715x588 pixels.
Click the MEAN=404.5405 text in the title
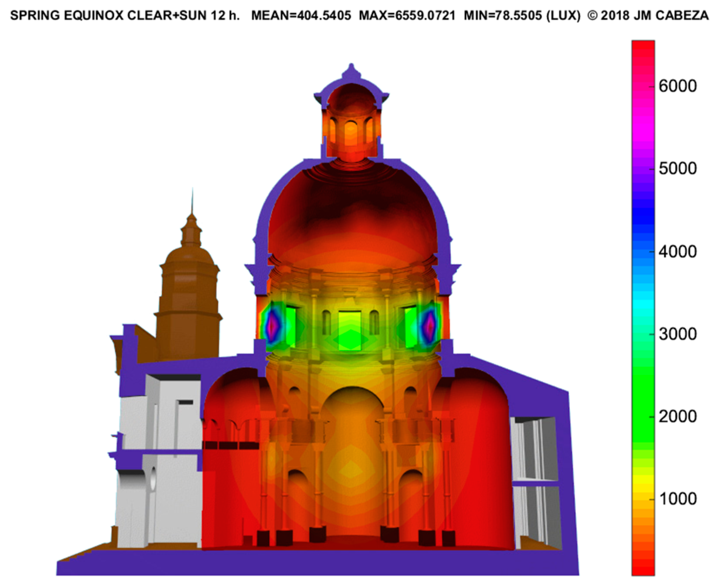pyautogui.click(x=301, y=15)
